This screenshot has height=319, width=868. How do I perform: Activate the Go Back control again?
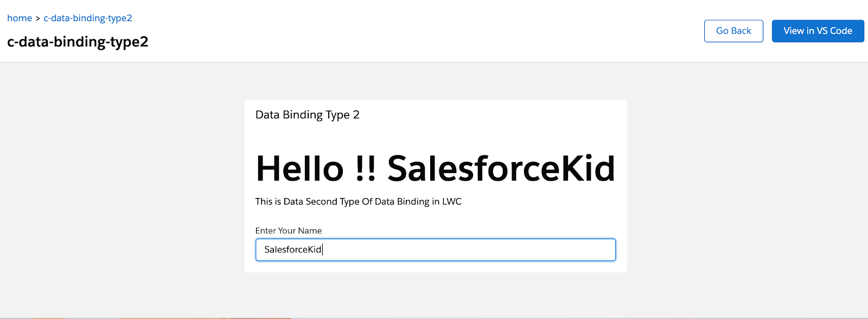click(733, 31)
